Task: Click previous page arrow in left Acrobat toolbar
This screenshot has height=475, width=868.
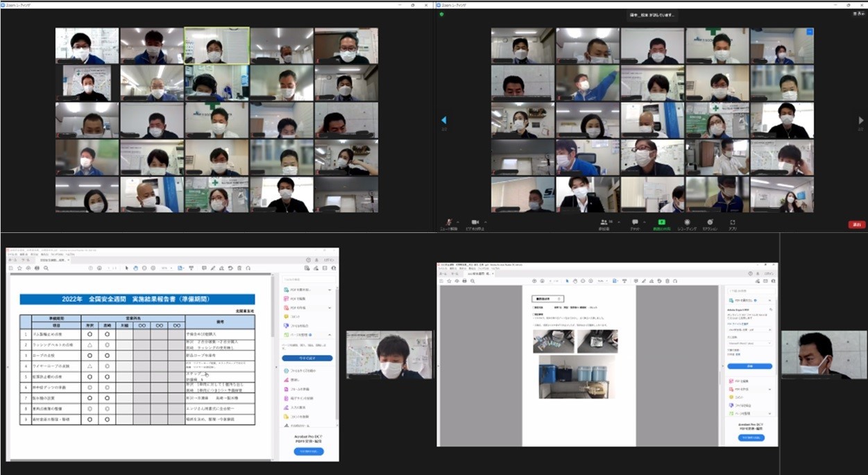Action: point(90,268)
